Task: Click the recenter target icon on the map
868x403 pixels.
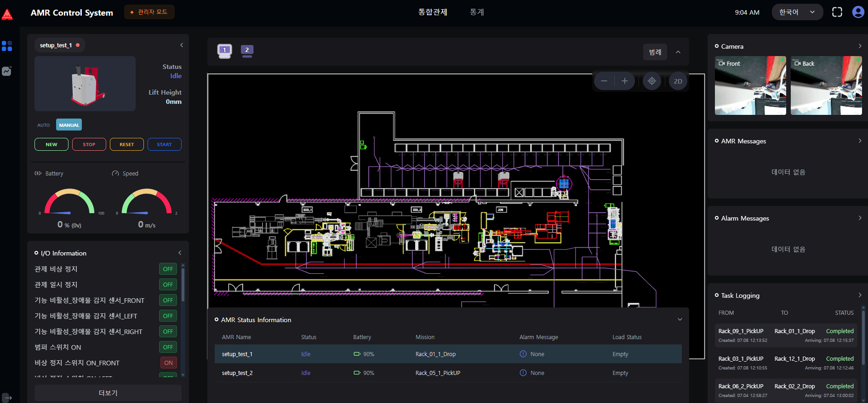Action: (651, 81)
